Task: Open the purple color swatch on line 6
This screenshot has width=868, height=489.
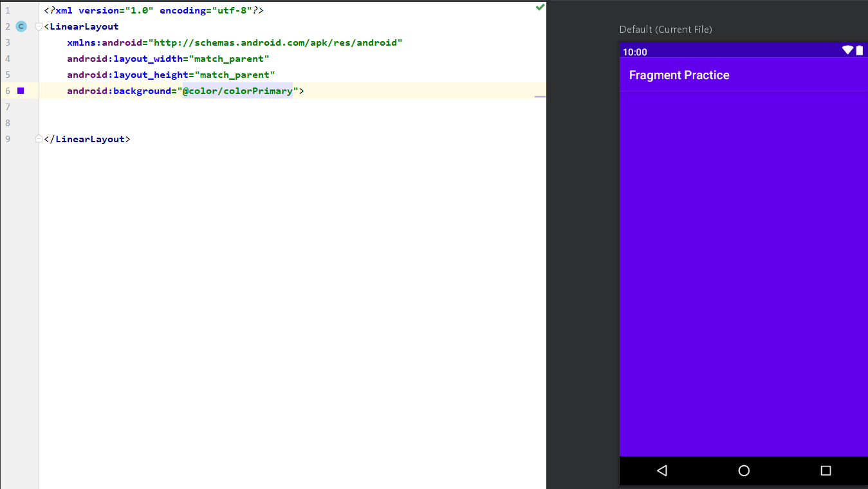Action: point(21,91)
